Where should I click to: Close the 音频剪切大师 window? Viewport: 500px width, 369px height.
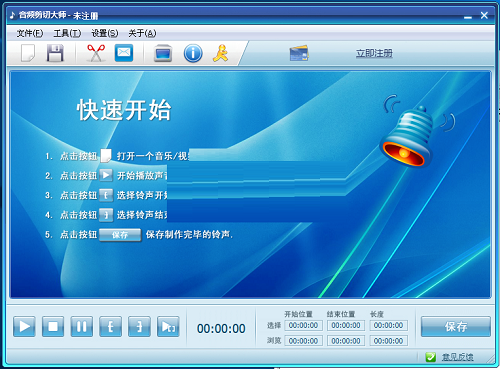coord(484,15)
